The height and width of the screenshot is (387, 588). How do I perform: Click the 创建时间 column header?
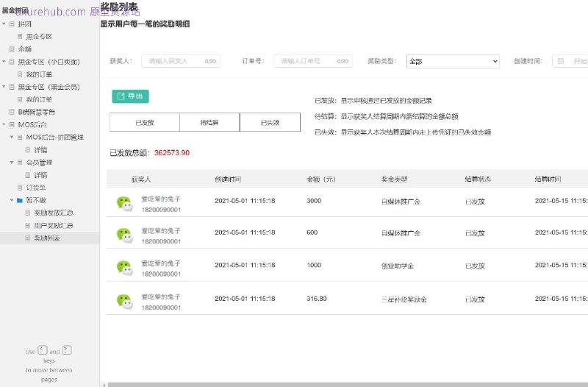[228, 179]
